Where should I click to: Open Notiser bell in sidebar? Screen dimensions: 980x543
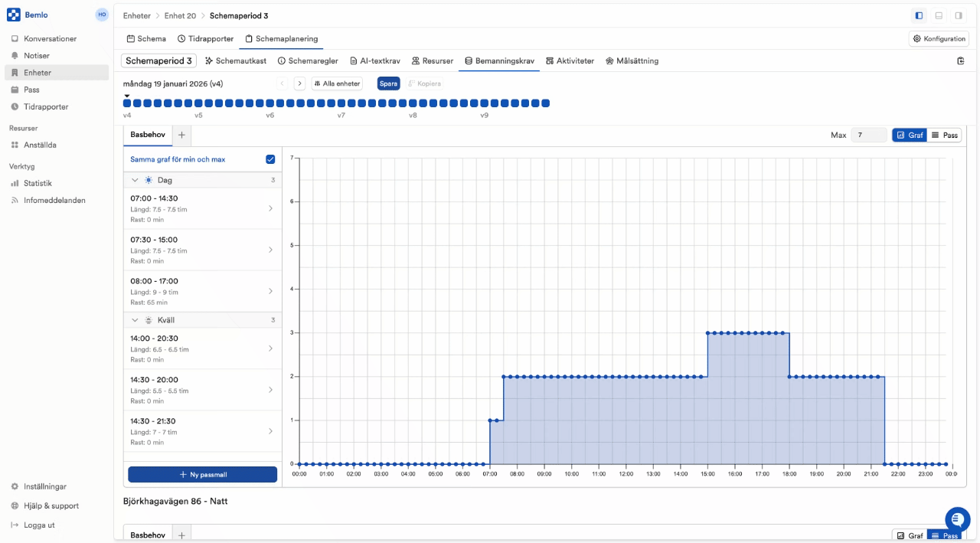click(37, 56)
